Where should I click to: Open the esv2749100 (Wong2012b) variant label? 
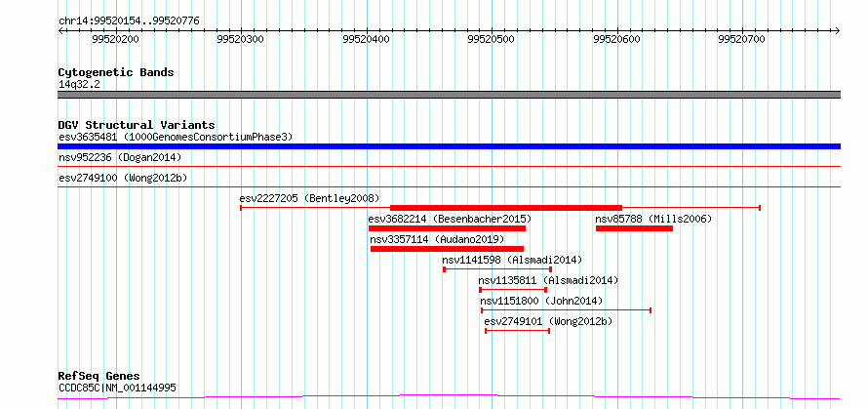point(123,178)
